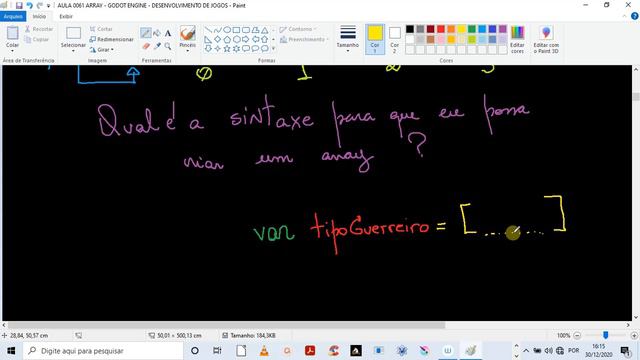
Task: Select the Color picker eyedropper tool
Action: pos(157,46)
